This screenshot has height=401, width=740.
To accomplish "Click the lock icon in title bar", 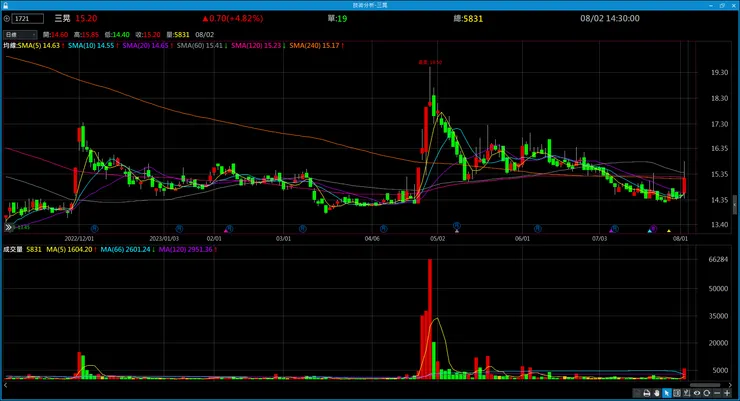I will coord(5,5).
